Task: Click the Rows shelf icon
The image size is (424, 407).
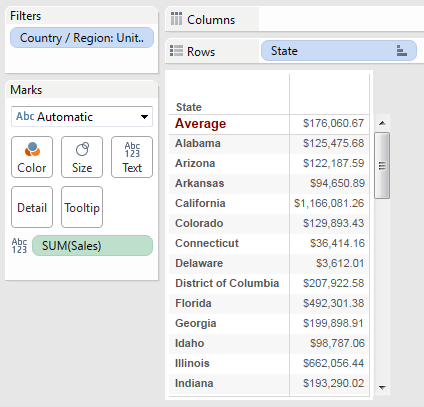Action: pos(176,51)
